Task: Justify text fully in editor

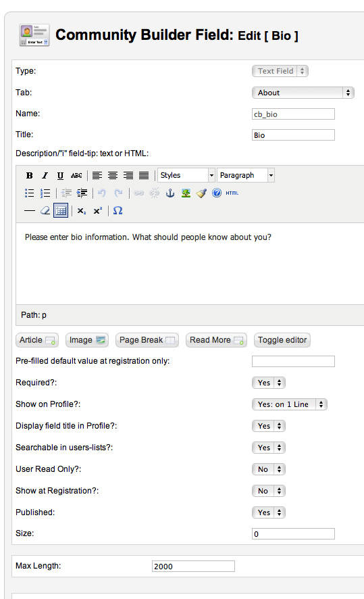Action: tap(143, 175)
